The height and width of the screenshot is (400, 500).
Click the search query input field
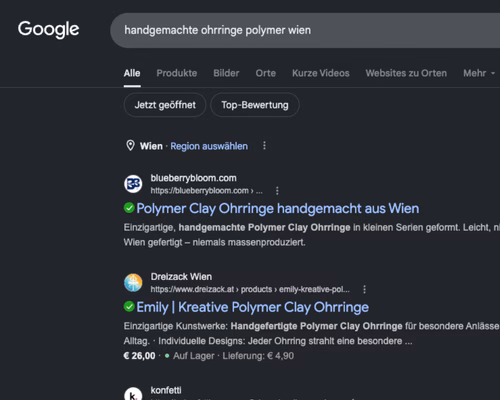(x=305, y=30)
